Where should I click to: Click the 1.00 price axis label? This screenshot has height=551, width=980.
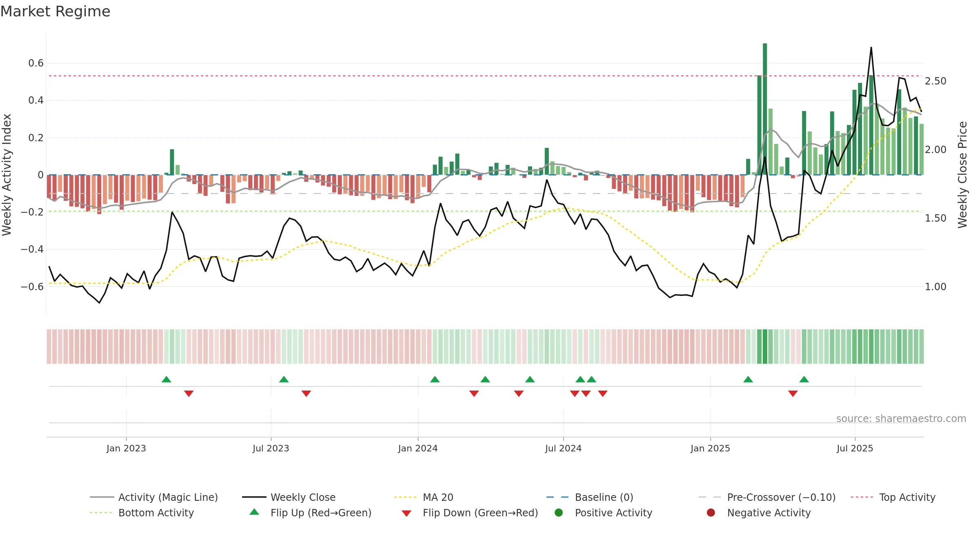pyautogui.click(x=935, y=287)
